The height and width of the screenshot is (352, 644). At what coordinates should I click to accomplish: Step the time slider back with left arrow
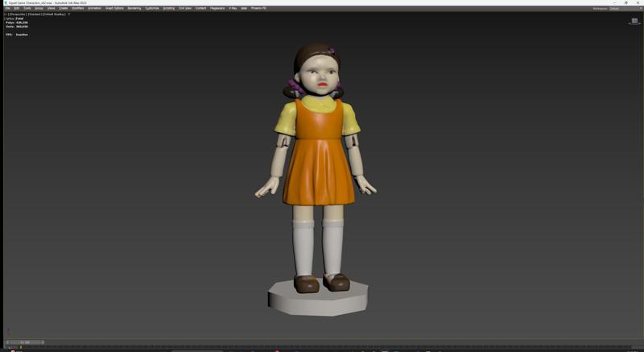point(7,342)
